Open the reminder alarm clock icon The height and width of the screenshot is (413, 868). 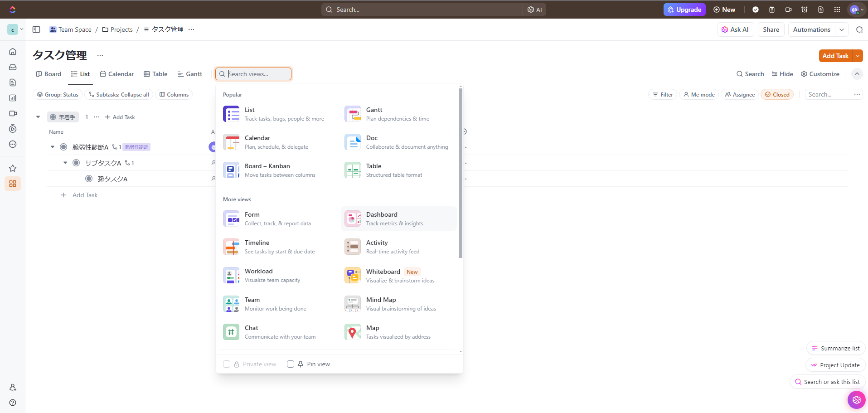[805, 10]
